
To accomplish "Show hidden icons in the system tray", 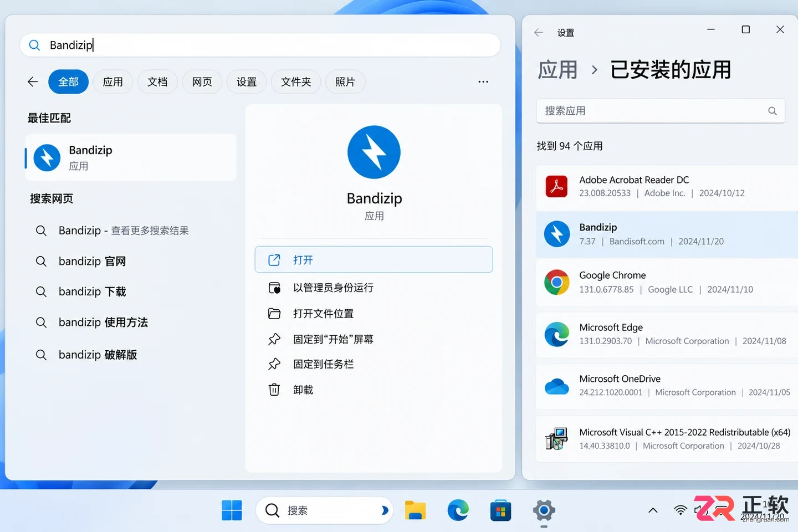I will coord(653,510).
